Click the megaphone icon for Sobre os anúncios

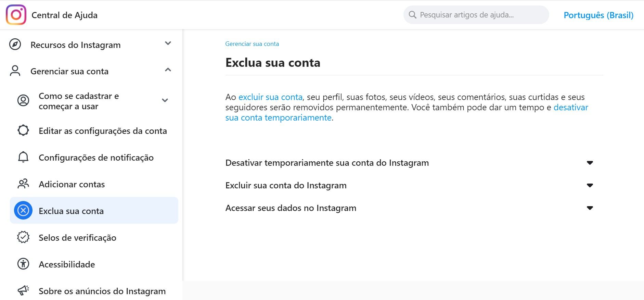(23, 290)
